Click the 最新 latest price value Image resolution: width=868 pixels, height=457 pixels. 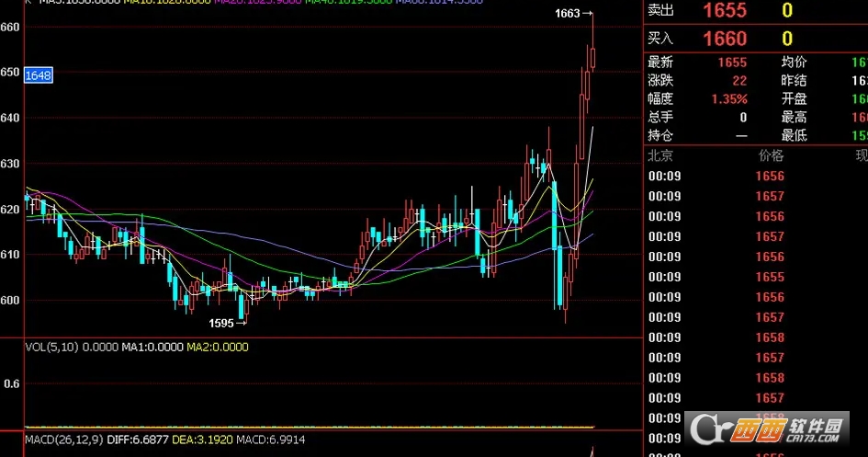pos(731,63)
